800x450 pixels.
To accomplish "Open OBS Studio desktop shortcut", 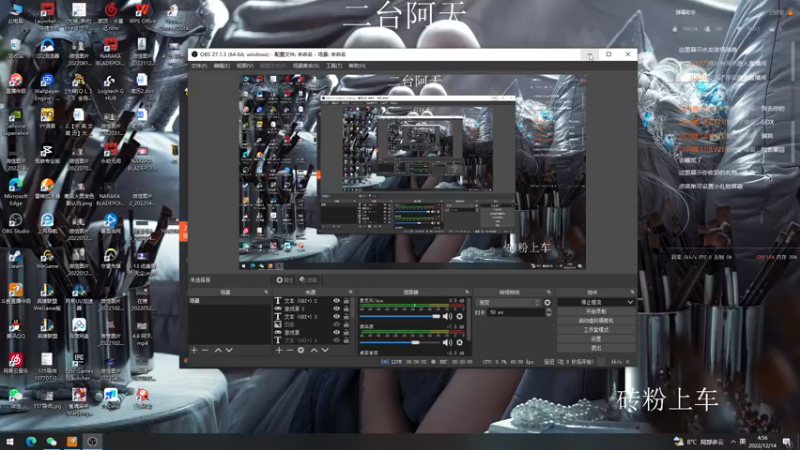I will point(15,223).
